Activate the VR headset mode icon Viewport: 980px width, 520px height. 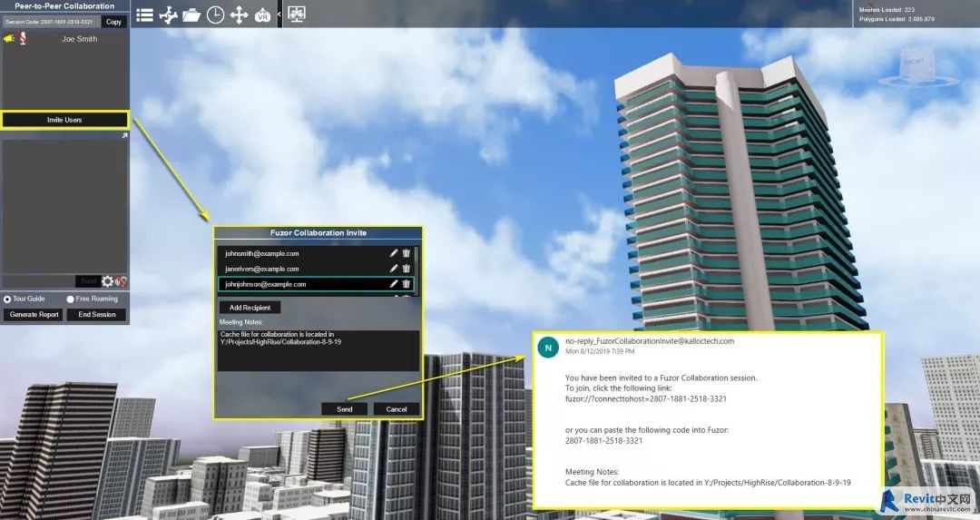(262, 15)
